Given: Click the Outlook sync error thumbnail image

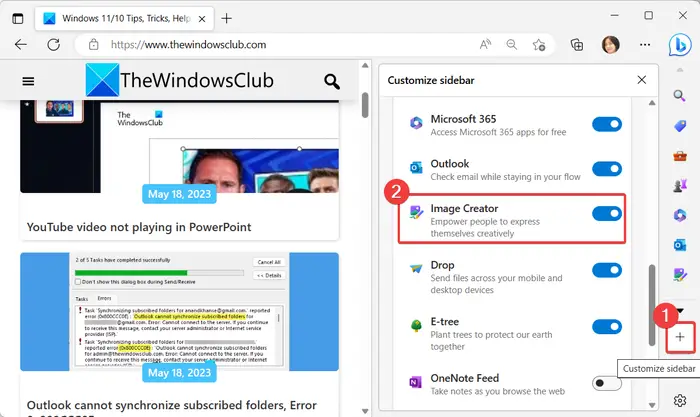Looking at the screenshot, I should click(179, 312).
